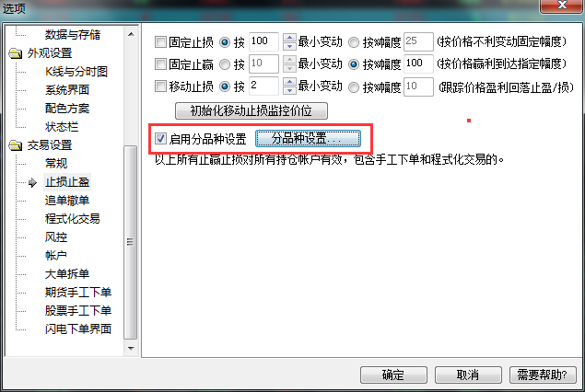Enable the 固定止赢 checkbox
This screenshot has width=585, height=392.
coord(160,64)
